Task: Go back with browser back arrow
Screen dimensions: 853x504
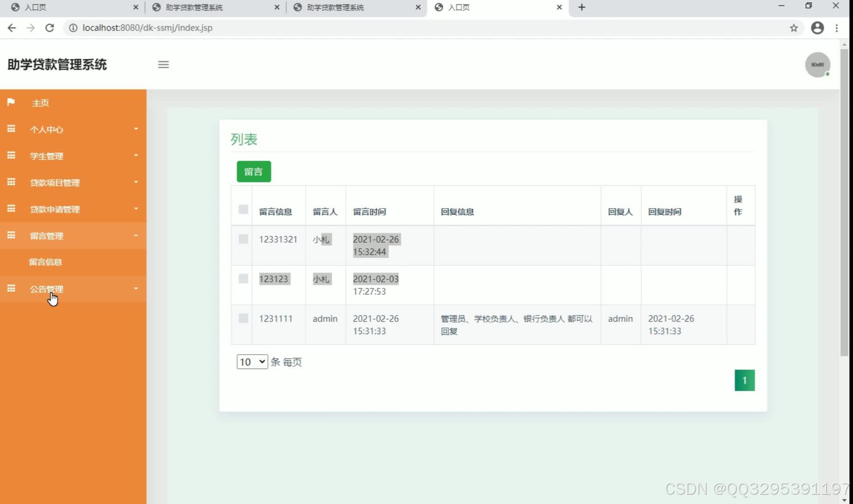Action: (x=12, y=28)
